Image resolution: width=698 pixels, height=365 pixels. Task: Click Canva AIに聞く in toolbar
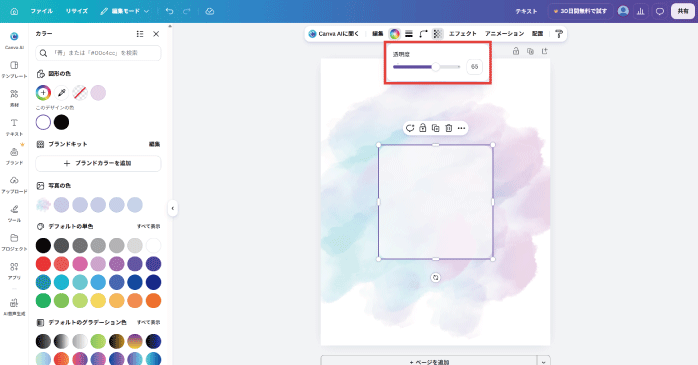point(333,33)
